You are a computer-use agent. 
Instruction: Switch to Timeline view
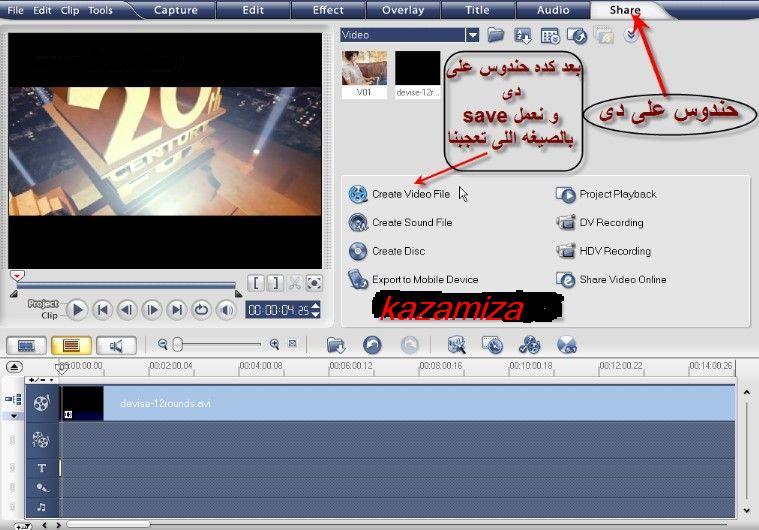coord(71,346)
